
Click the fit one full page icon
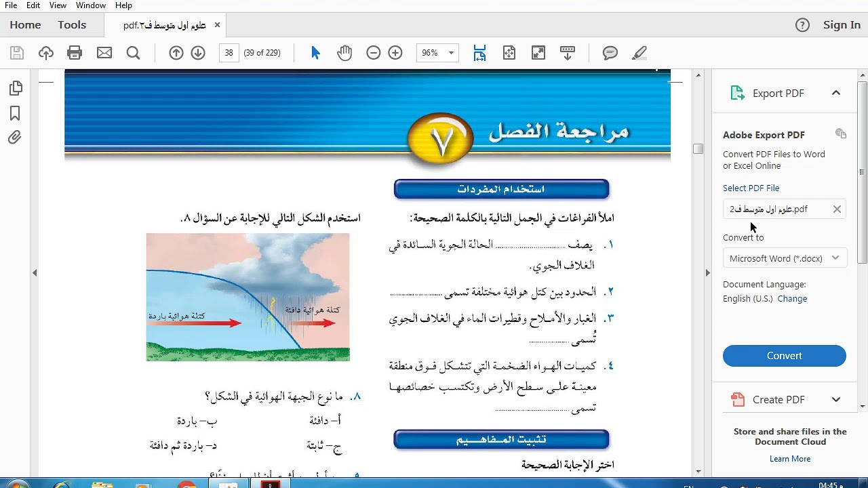(x=509, y=53)
